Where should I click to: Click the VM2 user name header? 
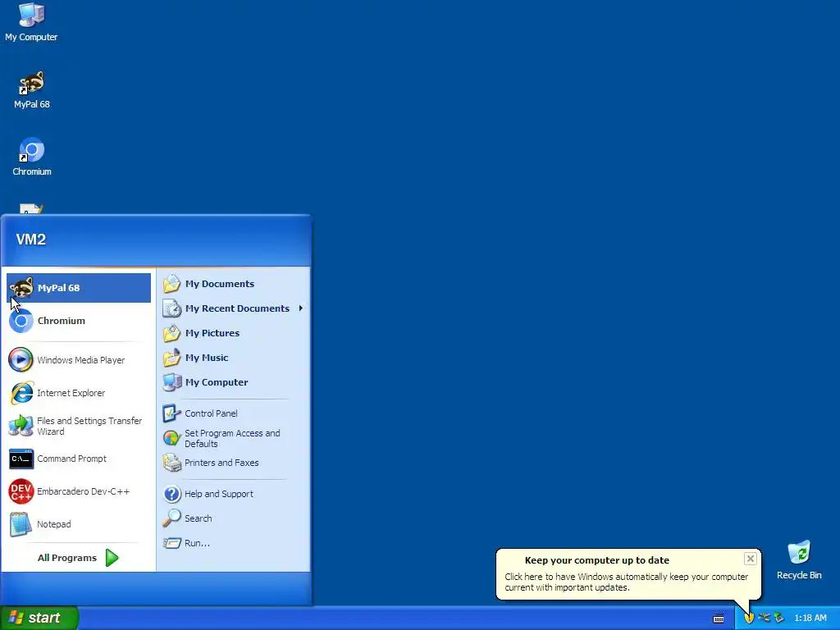tap(30, 240)
